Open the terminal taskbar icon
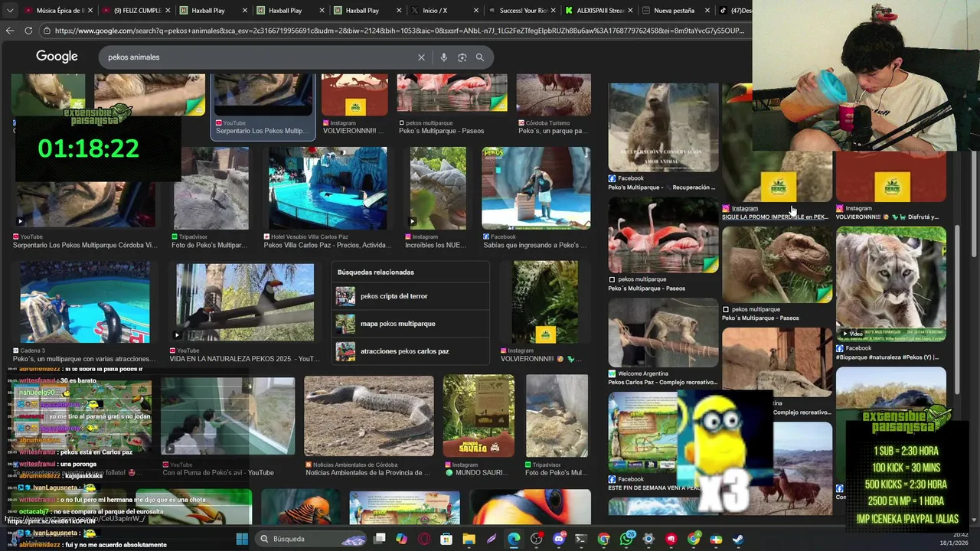 coord(581,539)
